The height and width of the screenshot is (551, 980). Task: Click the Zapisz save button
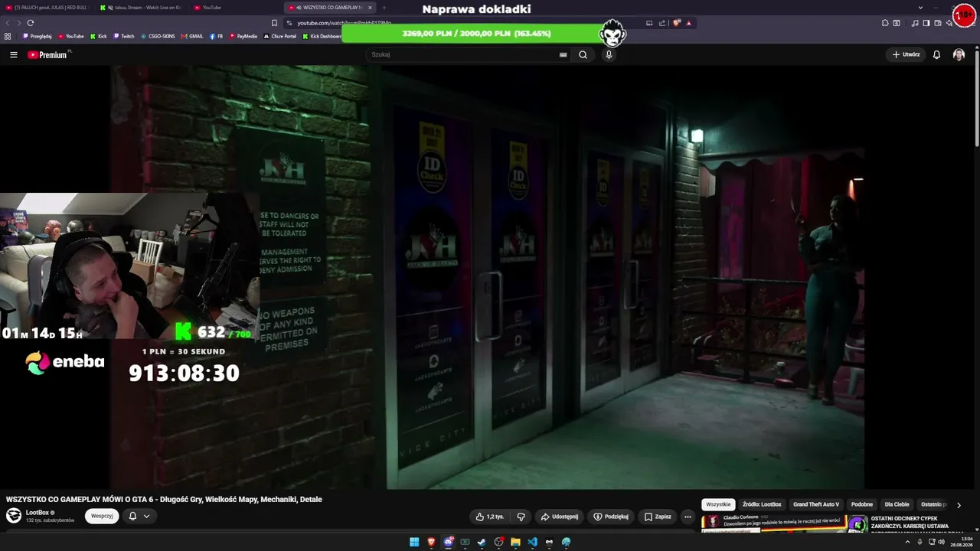658,517
